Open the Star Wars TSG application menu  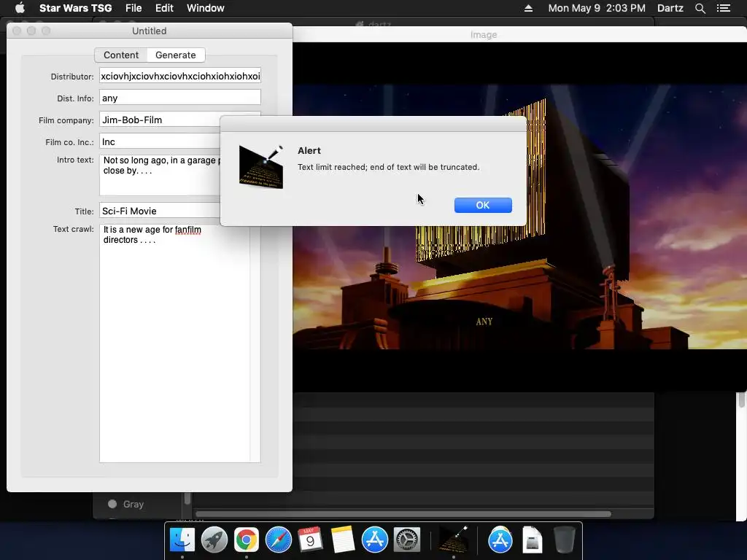(75, 8)
